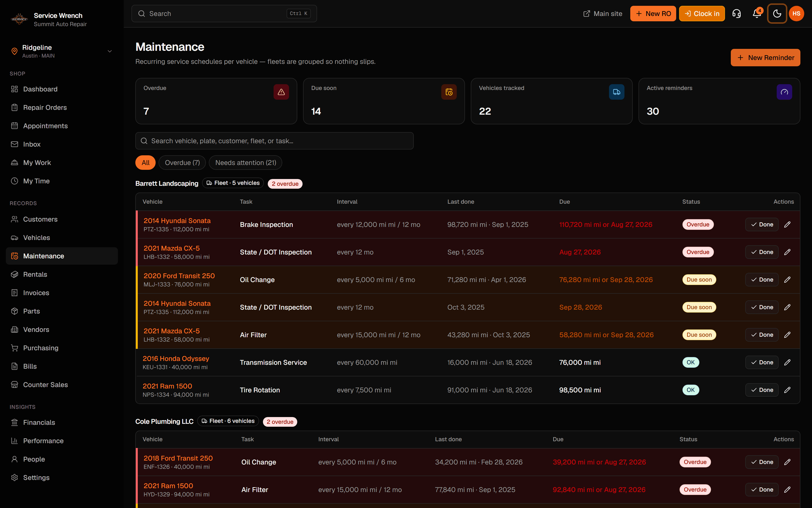The image size is (812, 508).
Task: Click the '76,000 mi mi' due value
Action: [x=580, y=363]
